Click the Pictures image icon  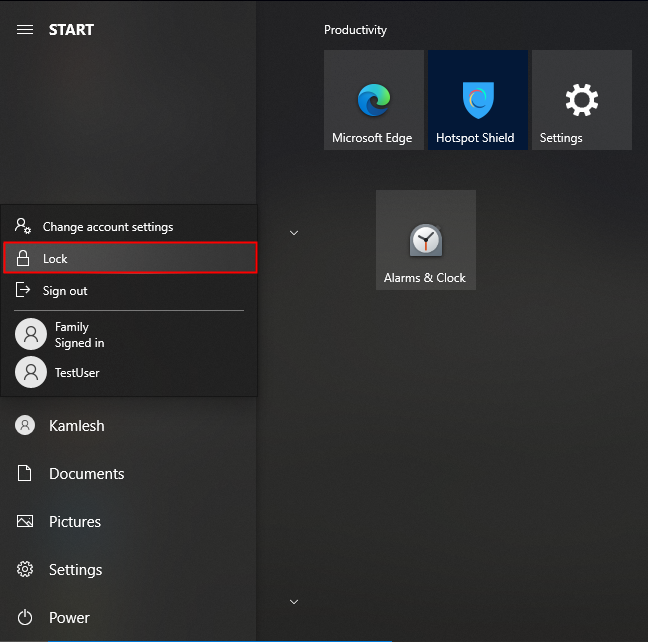(x=25, y=521)
